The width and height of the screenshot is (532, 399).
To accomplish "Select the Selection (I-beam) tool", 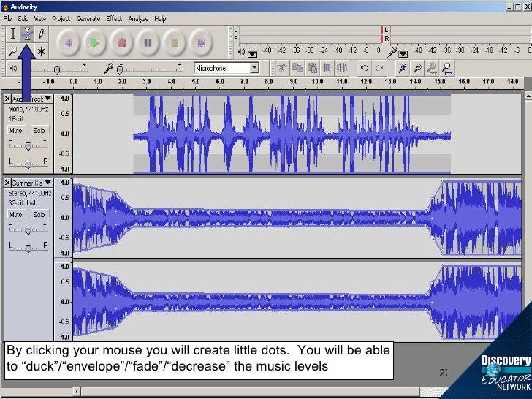I will [x=13, y=33].
